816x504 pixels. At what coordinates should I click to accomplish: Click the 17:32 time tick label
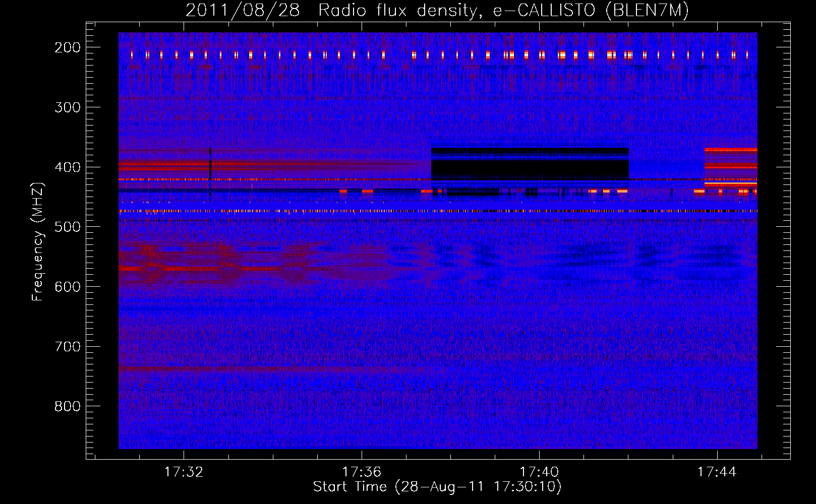coord(184,472)
